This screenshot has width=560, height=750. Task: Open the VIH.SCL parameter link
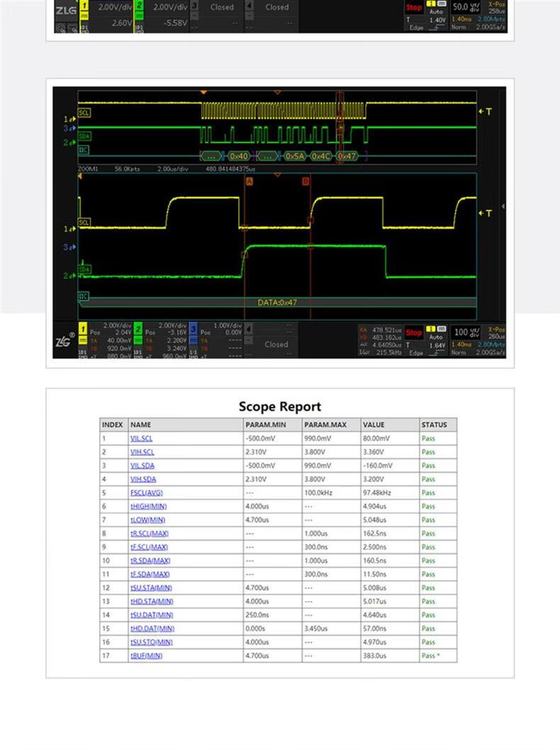click(x=142, y=452)
